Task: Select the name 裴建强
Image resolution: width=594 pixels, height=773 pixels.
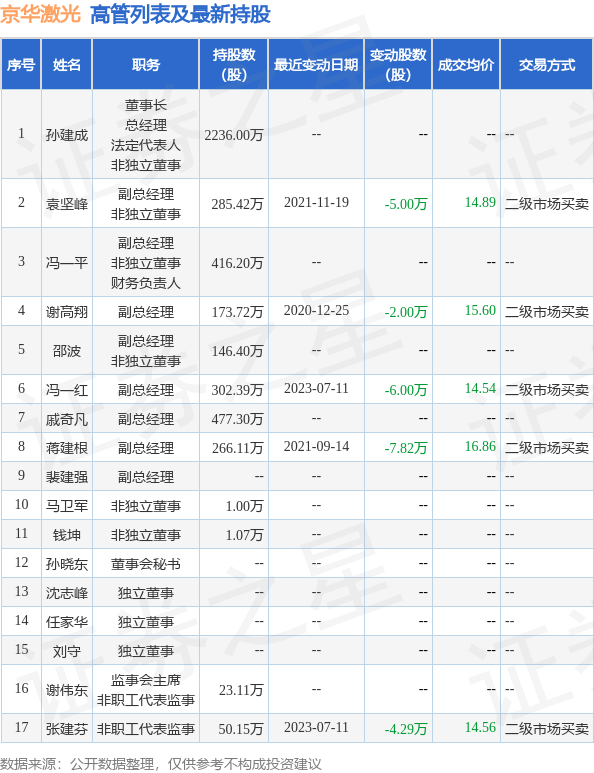Action: [x=67, y=477]
